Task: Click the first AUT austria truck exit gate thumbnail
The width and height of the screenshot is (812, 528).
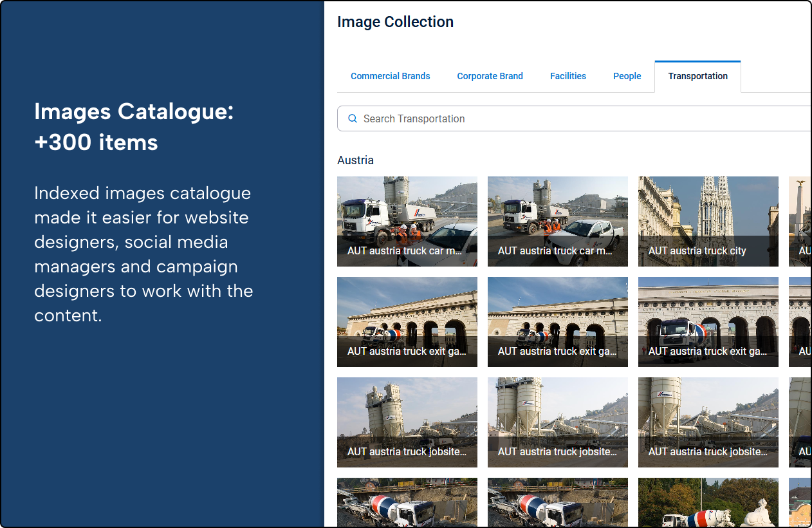Action: click(407, 322)
